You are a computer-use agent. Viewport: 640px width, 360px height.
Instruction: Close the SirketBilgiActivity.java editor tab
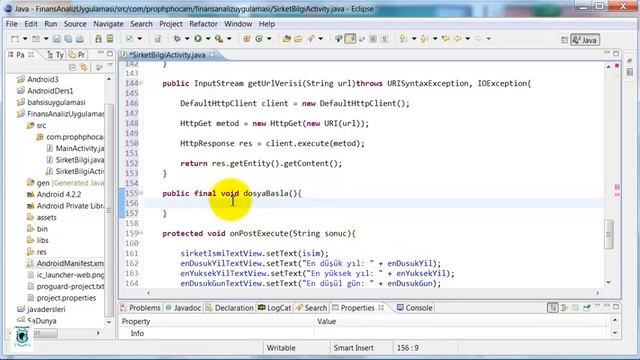tap(212, 54)
